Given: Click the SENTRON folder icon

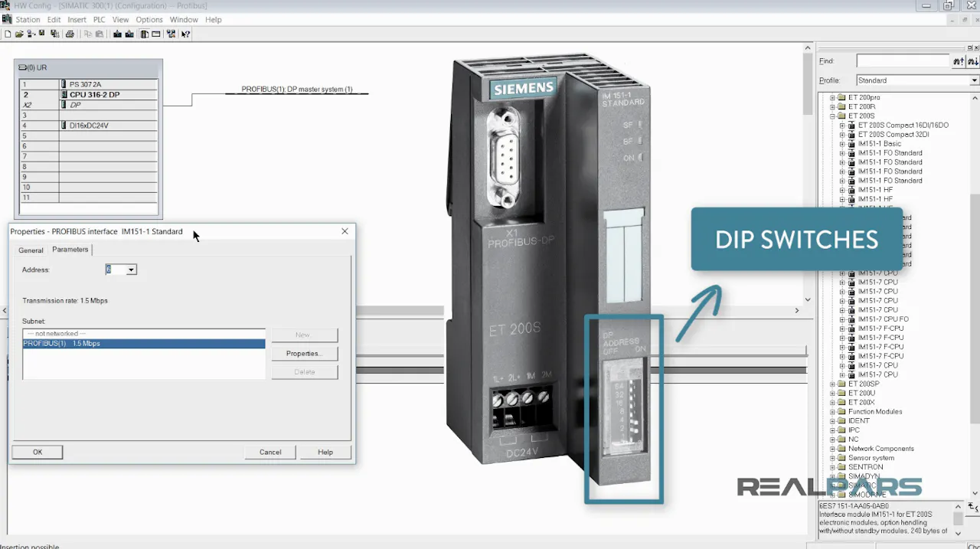Looking at the screenshot, I should pyautogui.click(x=841, y=467).
